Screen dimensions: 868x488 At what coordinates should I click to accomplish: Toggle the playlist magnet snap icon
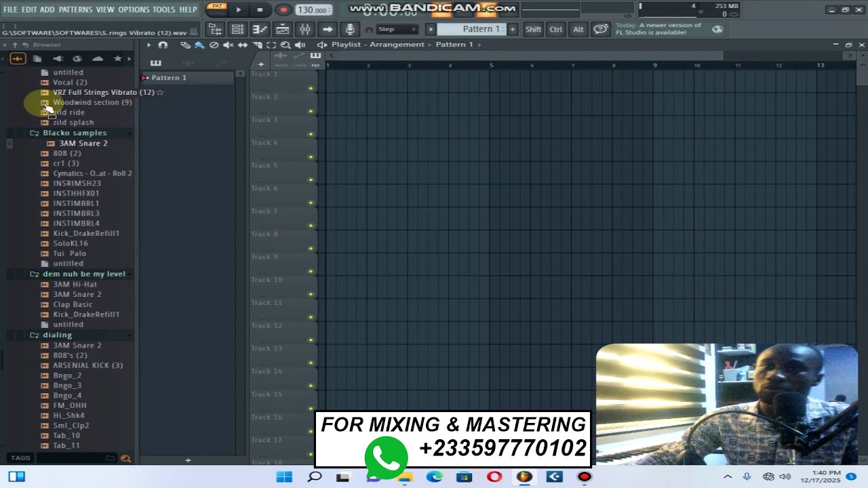click(x=163, y=45)
